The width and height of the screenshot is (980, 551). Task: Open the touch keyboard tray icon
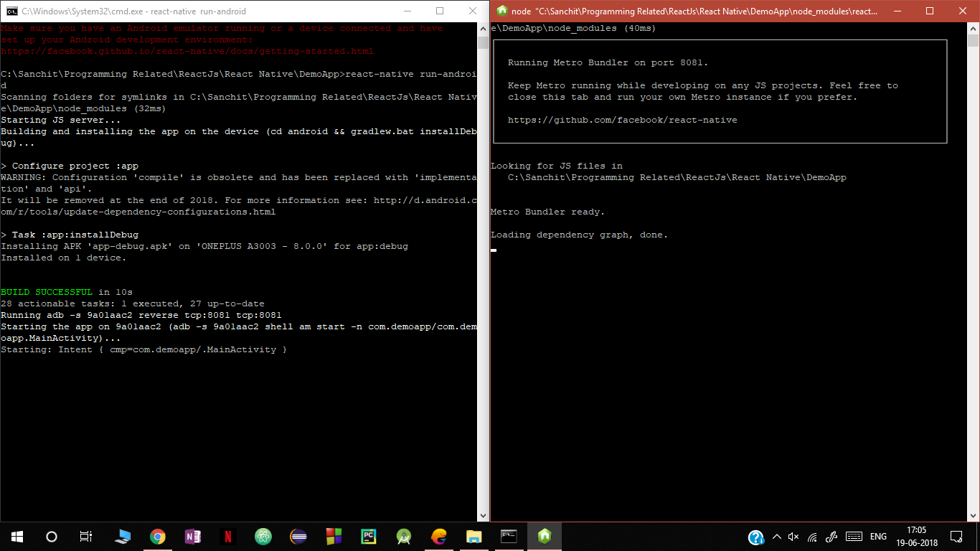pyautogui.click(x=854, y=537)
